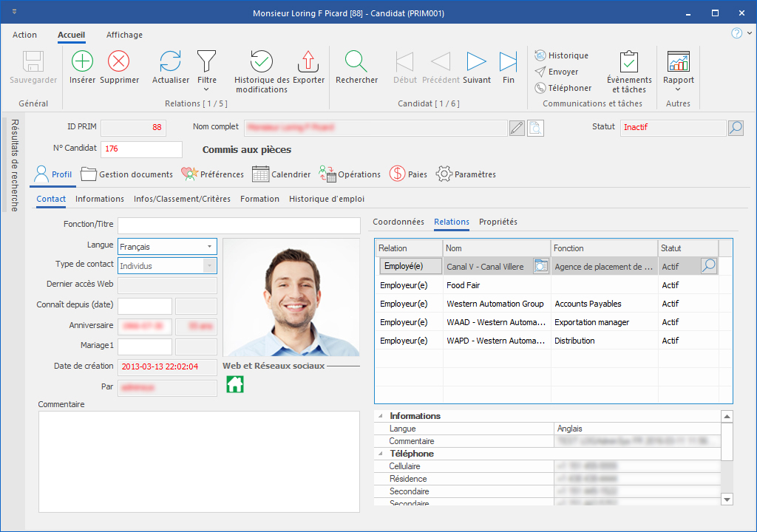Go to next candidate with Suivant
This screenshot has height=532, width=757.
tap(476, 62)
